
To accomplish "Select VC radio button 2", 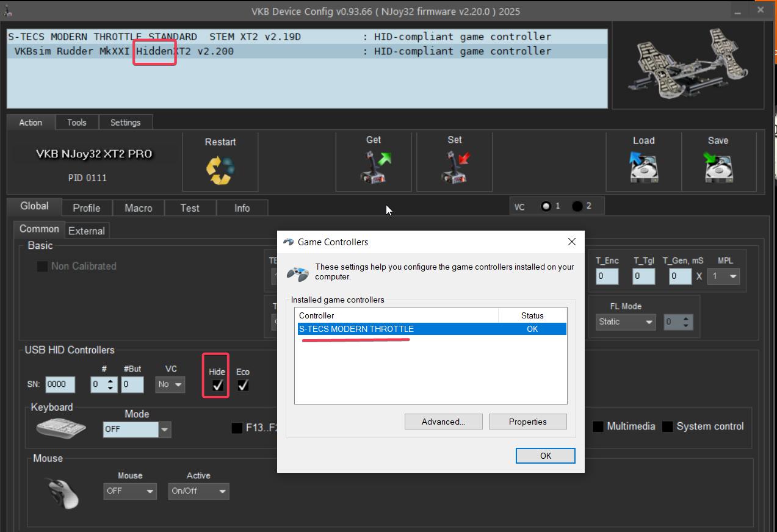I will [x=577, y=206].
